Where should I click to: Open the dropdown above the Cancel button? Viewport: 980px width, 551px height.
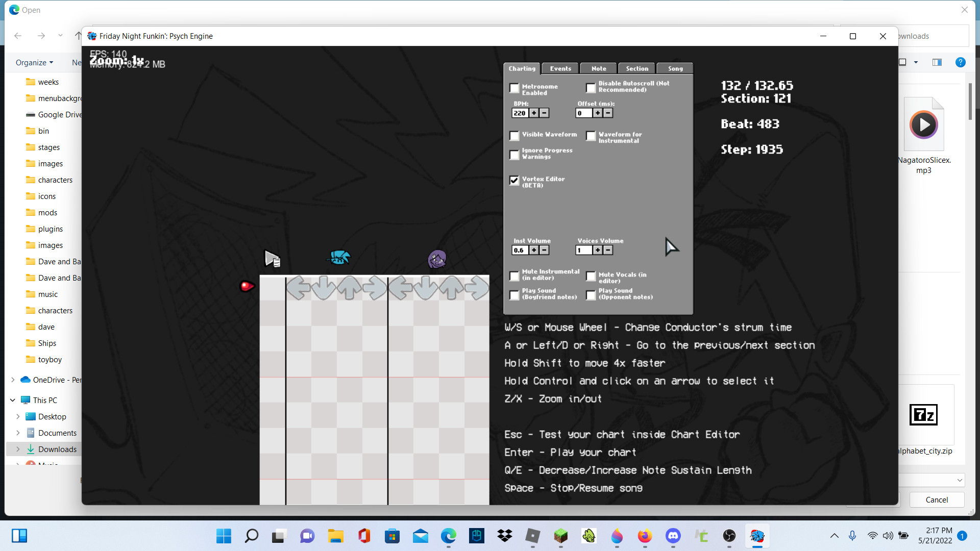(x=959, y=480)
